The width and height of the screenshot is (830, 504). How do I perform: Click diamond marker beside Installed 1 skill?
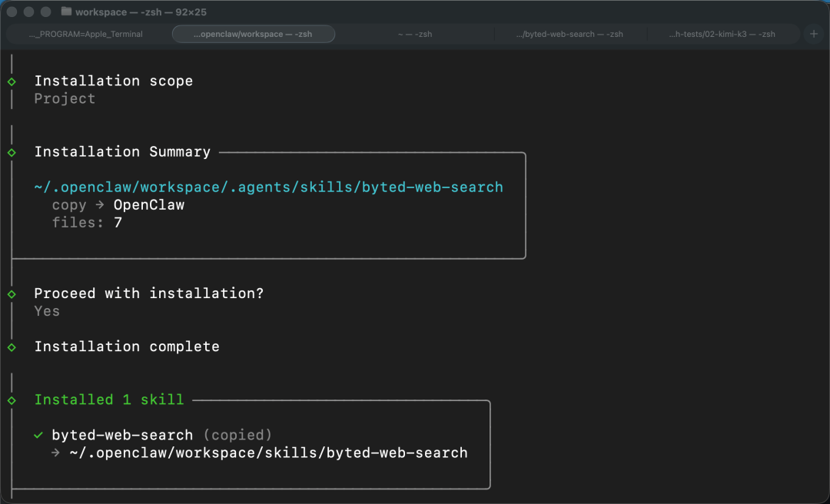tap(12, 400)
